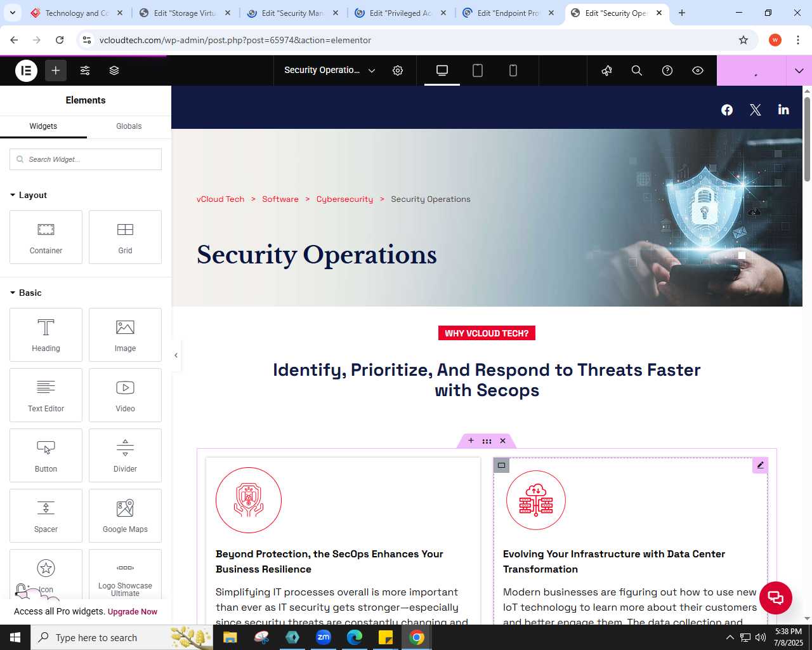Switch to Edit Endpoint Pro browser tab

click(508, 13)
